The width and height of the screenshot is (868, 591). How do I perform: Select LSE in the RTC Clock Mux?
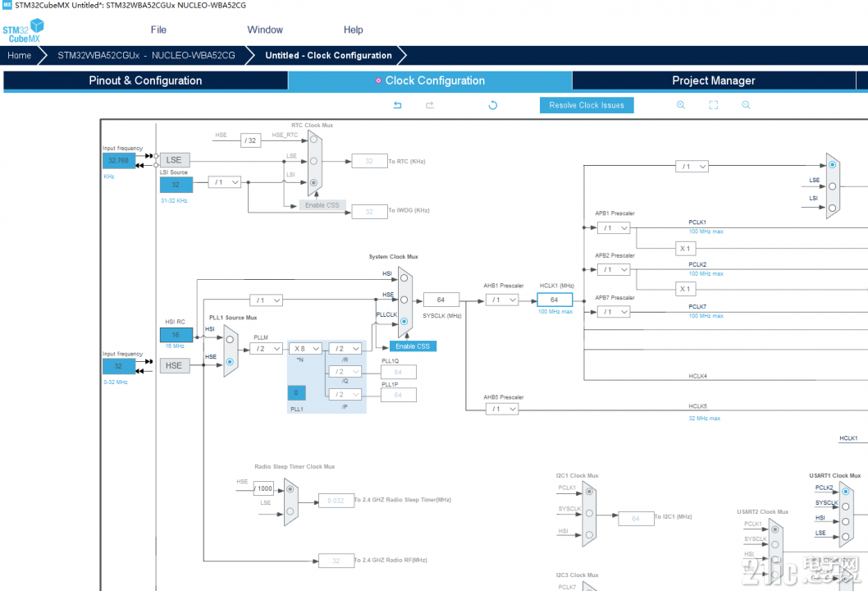click(314, 161)
